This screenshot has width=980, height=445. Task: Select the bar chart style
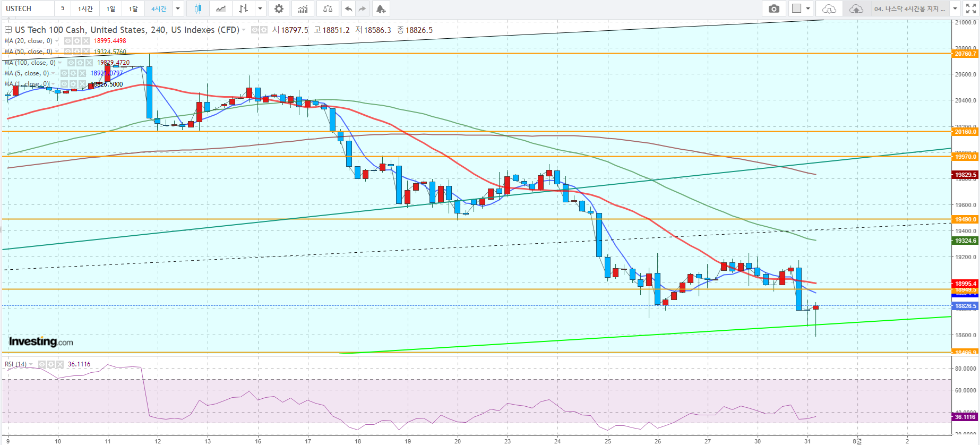pyautogui.click(x=243, y=8)
